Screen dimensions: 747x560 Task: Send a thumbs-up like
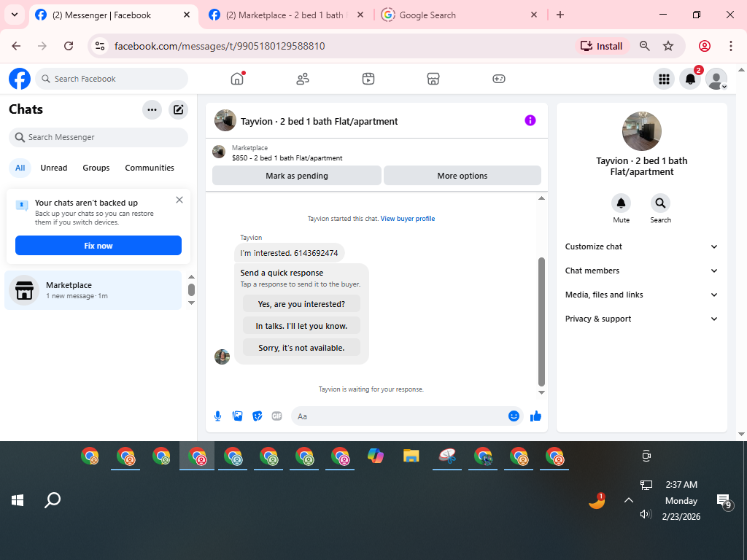(x=535, y=416)
